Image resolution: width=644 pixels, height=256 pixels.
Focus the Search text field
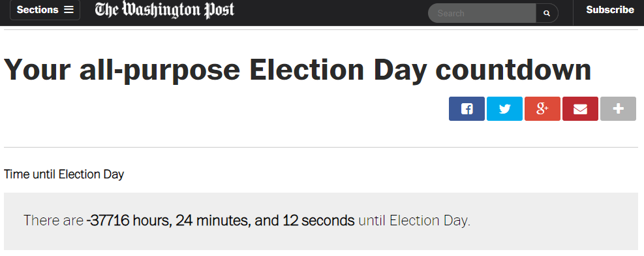pyautogui.click(x=482, y=13)
